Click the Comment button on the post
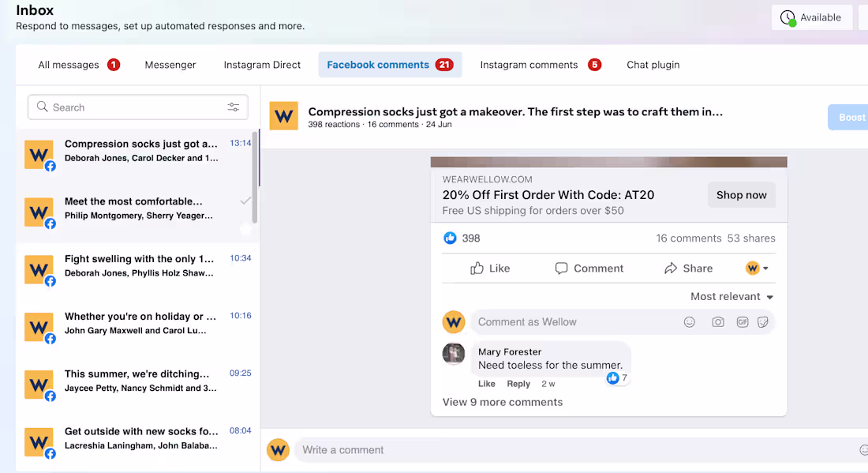868x473 pixels. [589, 268]
